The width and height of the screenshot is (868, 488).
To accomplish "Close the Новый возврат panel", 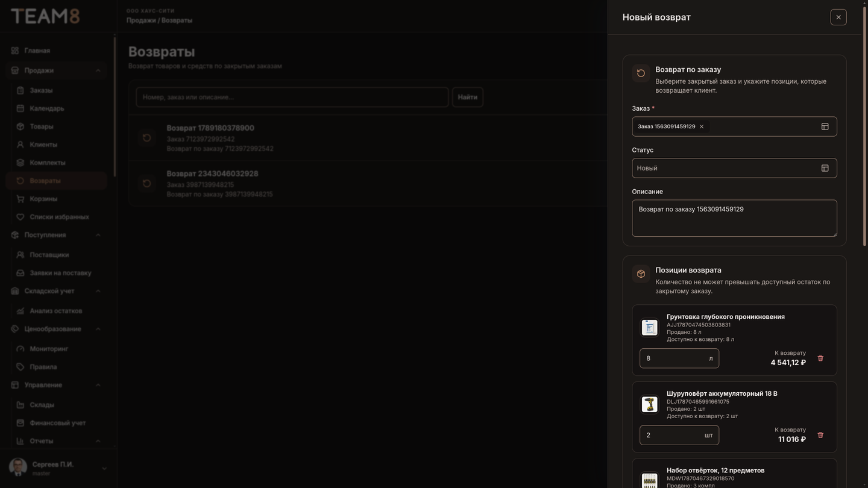I will (838, 17).
